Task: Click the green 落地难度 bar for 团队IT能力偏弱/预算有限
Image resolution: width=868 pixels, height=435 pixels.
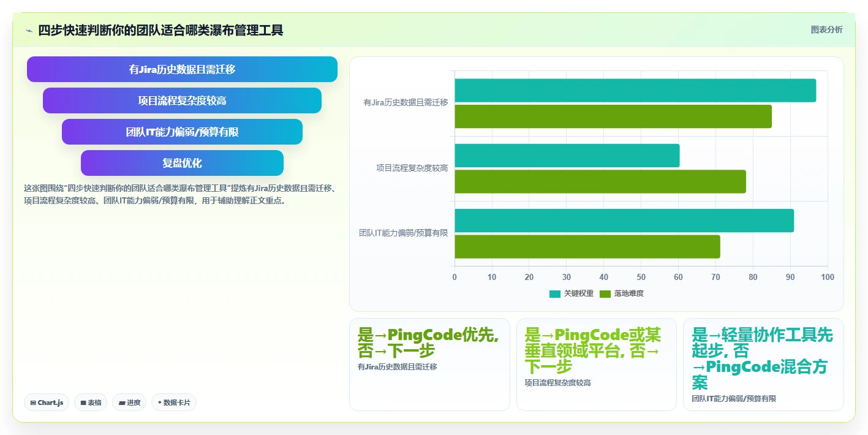Action: tap(587, 246)
